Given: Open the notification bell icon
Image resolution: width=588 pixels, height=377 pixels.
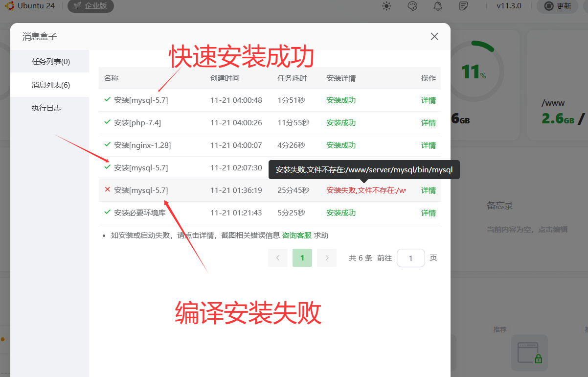Looking at the screenshot, I should [437, 6].
